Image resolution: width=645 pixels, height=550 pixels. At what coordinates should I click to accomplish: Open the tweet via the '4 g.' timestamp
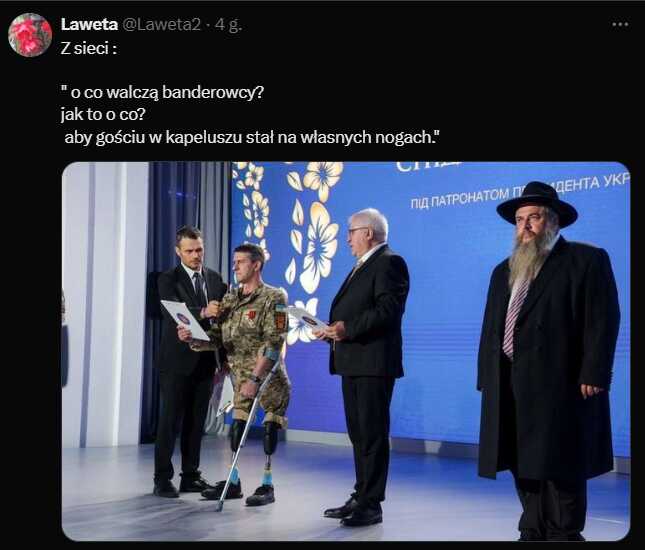tap(228, 25)
